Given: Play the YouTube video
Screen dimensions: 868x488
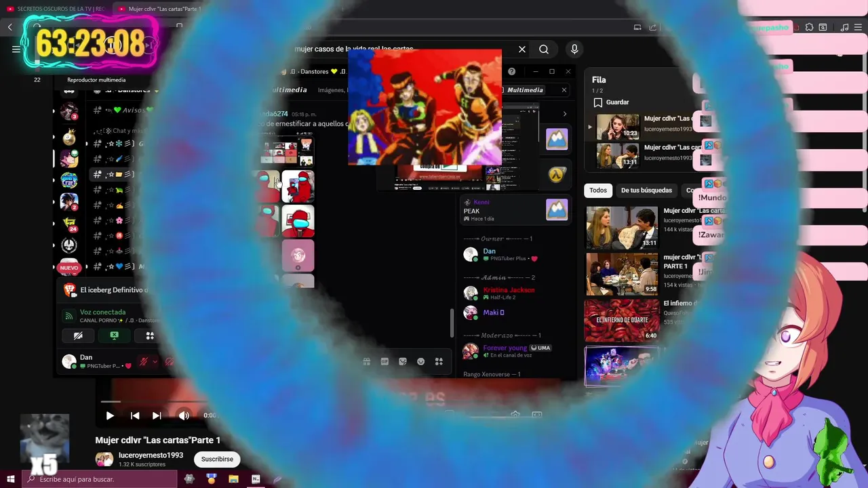Looking at the screenshot, I should [110, 415].
